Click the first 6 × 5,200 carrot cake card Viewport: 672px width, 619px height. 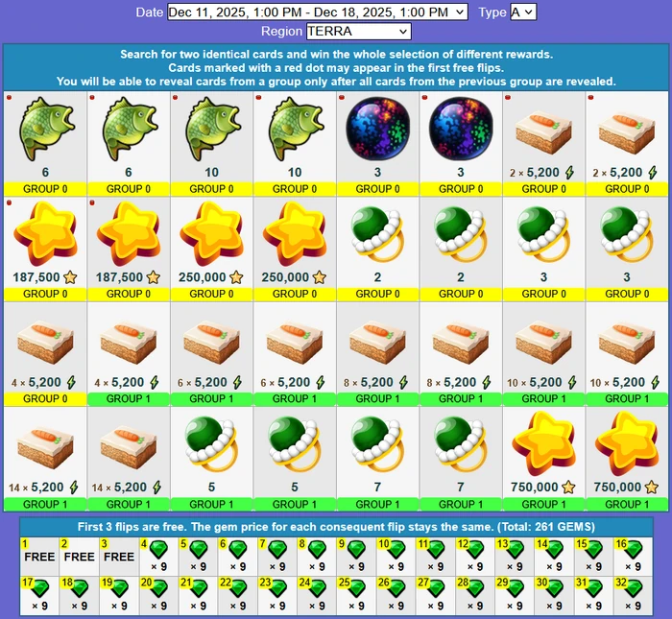(211, 354)
